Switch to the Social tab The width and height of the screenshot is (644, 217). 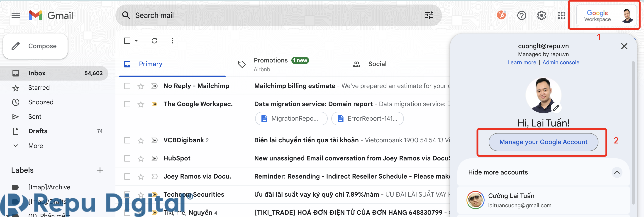370,64
